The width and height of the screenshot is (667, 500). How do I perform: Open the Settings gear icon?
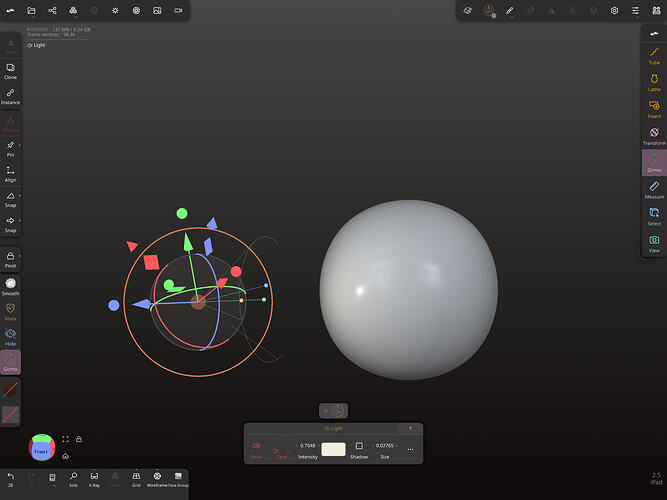coord(614,11)
